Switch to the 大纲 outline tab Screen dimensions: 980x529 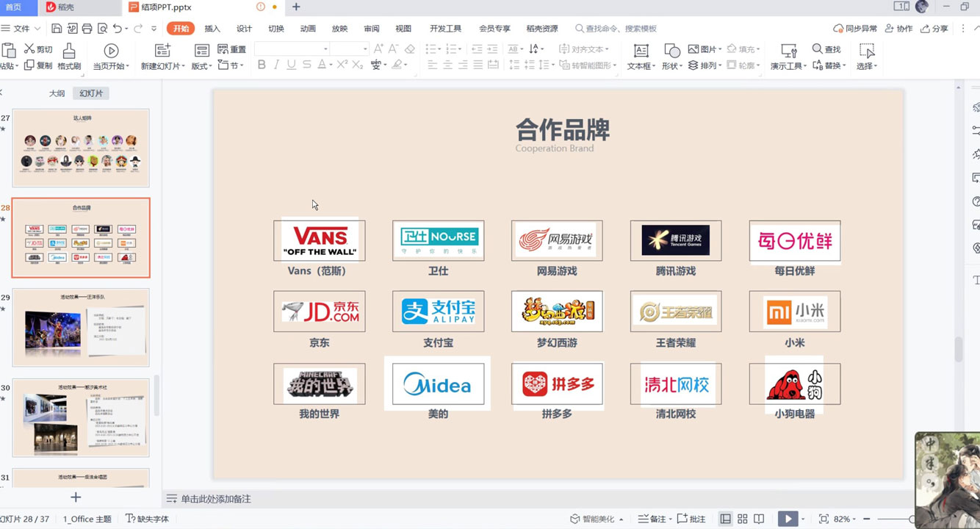[57, 93]
